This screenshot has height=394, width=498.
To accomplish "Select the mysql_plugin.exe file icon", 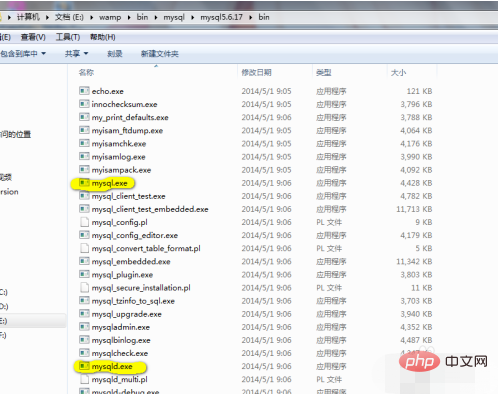I will [84, 274].
